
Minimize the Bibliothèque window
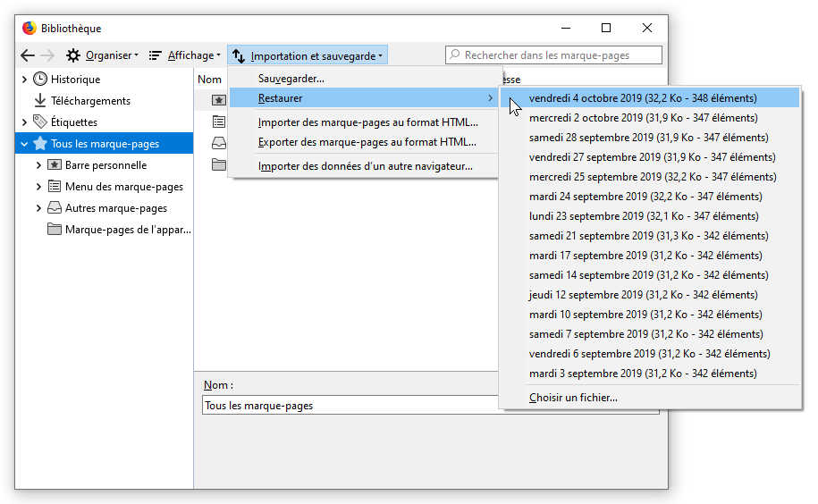coord(566,28)
